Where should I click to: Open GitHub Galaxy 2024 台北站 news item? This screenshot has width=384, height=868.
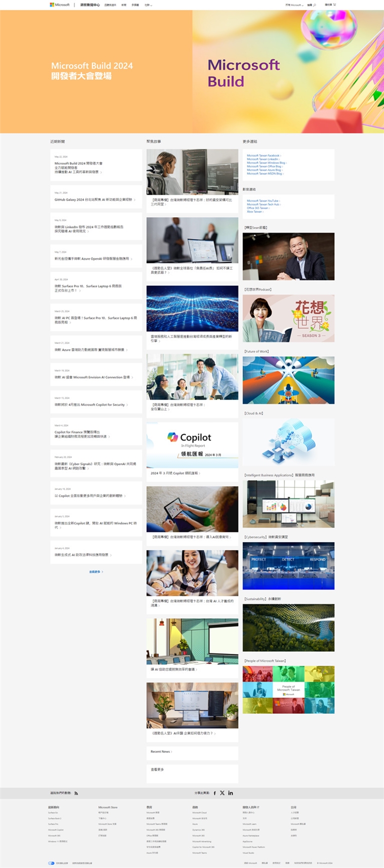pos(96,197)
